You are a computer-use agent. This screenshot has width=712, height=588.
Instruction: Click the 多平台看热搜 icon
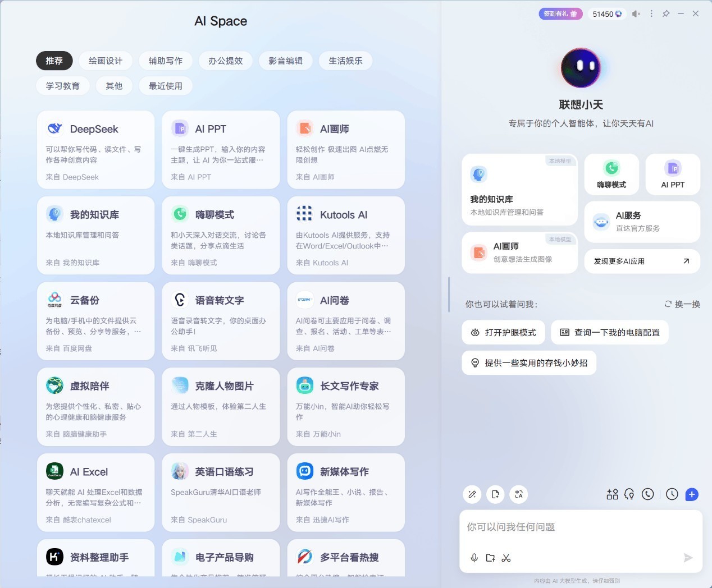click(x=305, y=557)
